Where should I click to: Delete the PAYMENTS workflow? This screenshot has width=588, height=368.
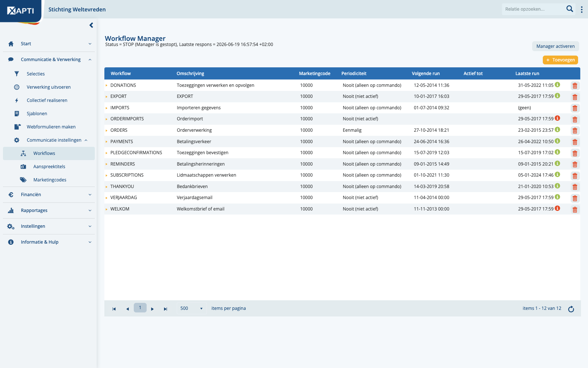pyautogui.click(x=575, y=142)
